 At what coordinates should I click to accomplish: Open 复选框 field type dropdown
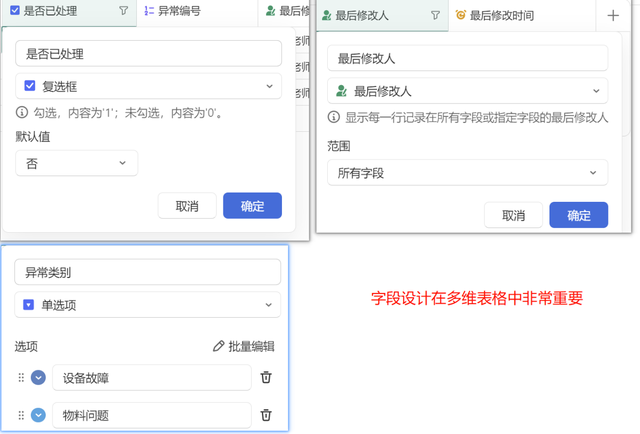[149, 86]
